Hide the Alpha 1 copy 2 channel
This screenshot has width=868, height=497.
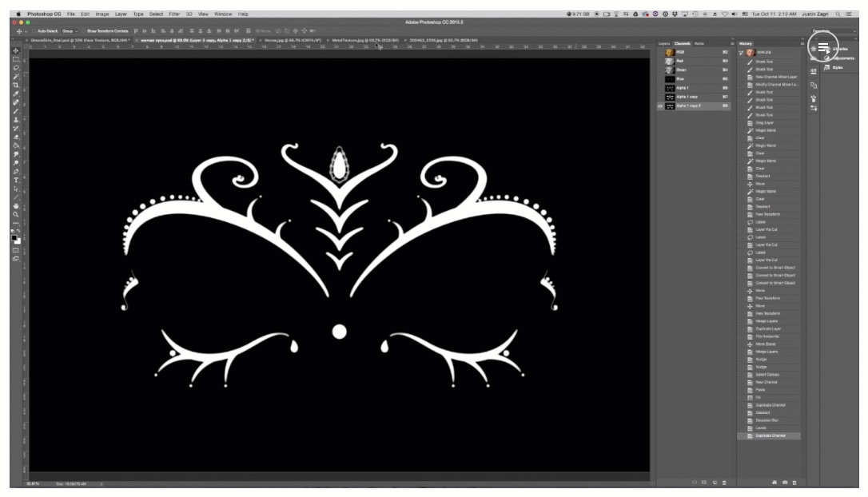660,105
